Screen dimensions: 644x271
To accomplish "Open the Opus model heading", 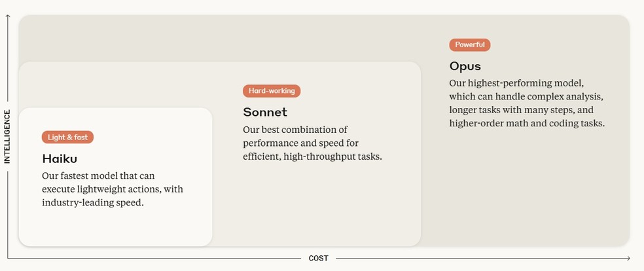I will pyautogui.click(x=465, y=66).
